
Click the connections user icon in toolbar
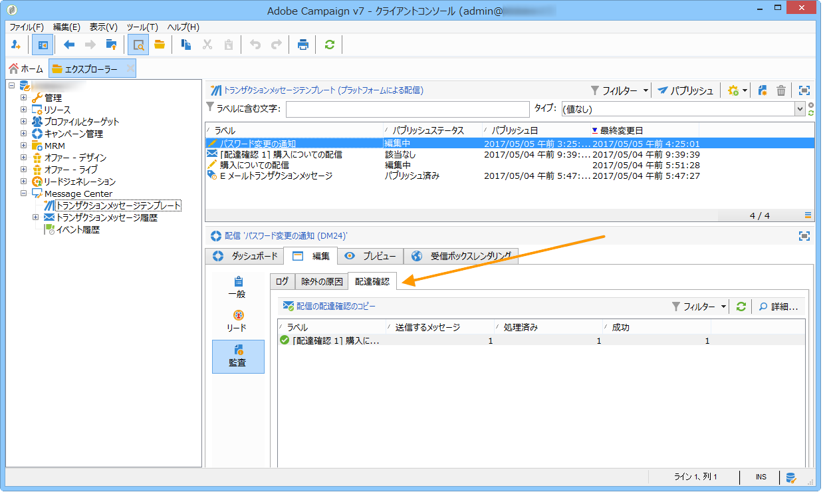tap(17, 45)
